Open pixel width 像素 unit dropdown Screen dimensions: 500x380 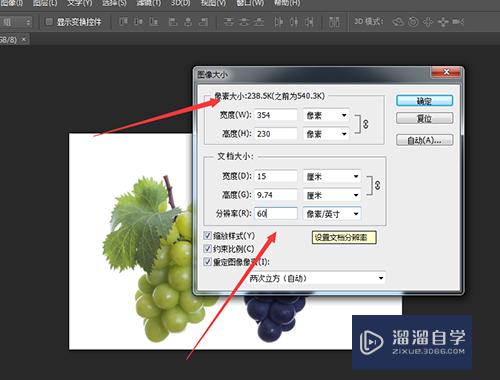(326, 115)
